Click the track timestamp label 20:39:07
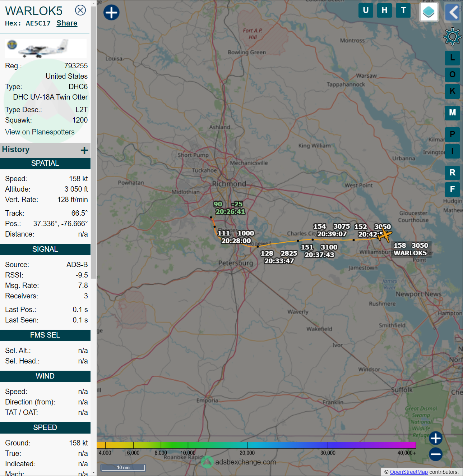The height and width of the screenshot is (476, 463). [x=332, y=234]
